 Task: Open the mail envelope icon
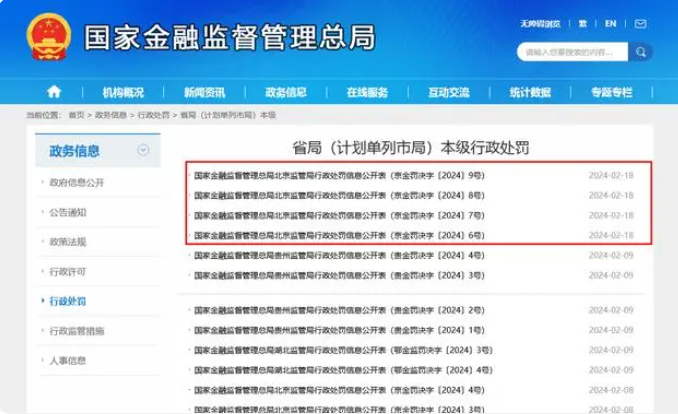click(x=640, y=24)
